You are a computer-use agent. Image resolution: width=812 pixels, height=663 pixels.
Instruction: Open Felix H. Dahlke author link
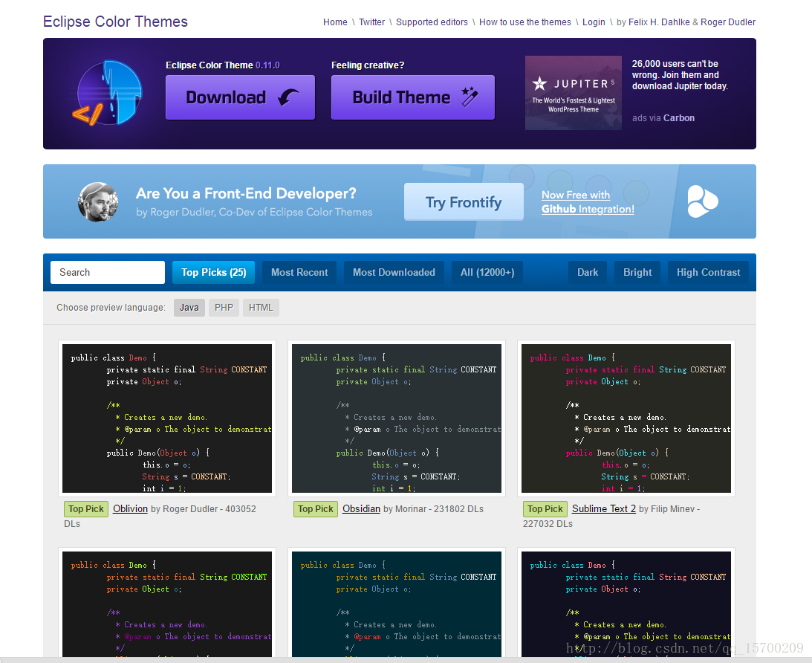click(659, 22)
